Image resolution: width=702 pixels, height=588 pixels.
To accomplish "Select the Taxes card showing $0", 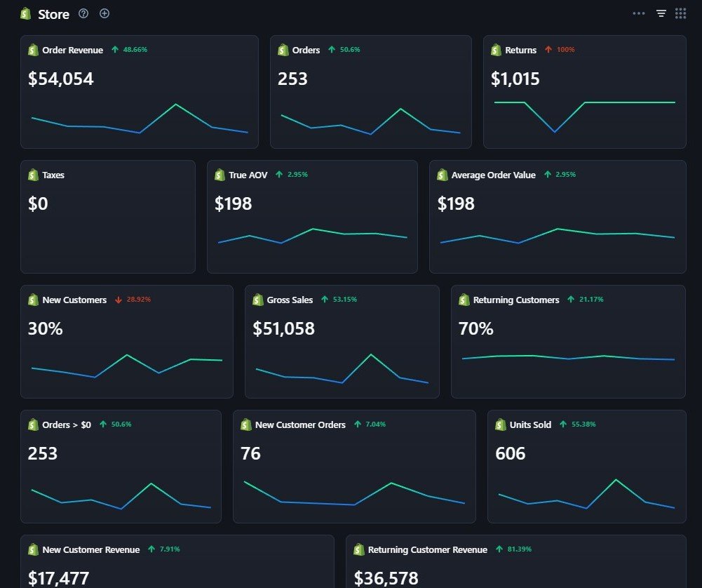I will pos(107,216).
